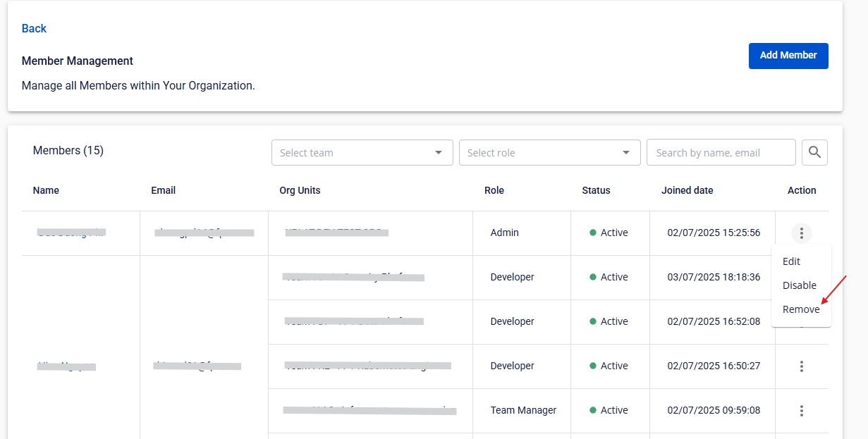Click three-dot icon for Developer joined 16:50:27

[x=801, y=366]
